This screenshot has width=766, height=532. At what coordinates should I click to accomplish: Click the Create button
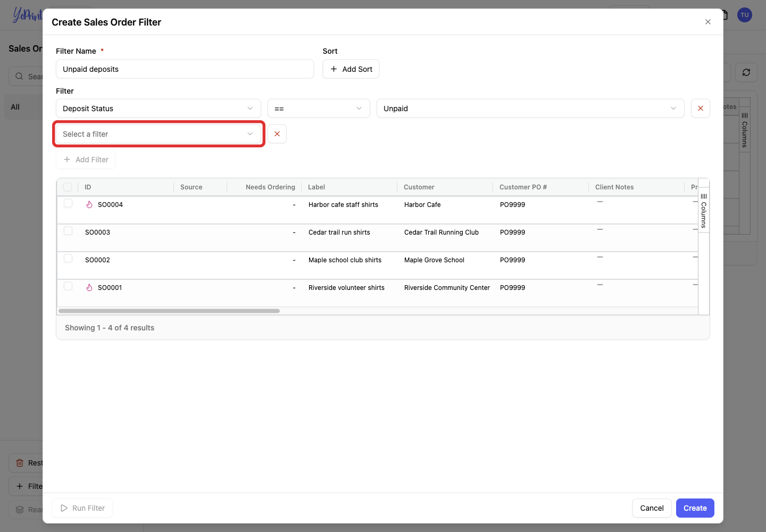click(x=695, y=508)
